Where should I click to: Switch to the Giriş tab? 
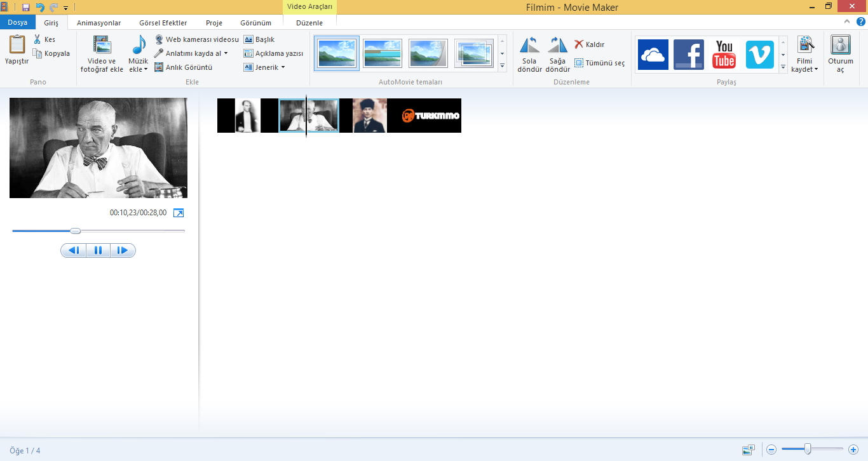pos(51,23)
